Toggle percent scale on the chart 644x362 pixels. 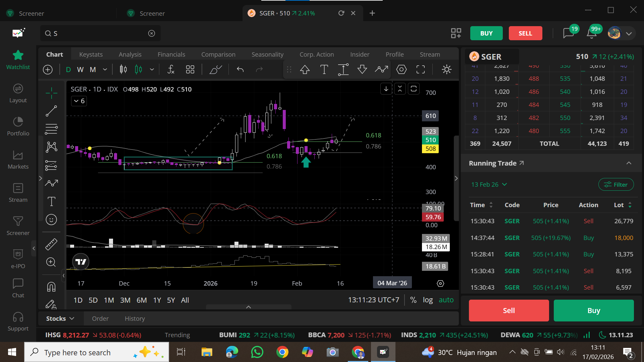pos(413,300)
